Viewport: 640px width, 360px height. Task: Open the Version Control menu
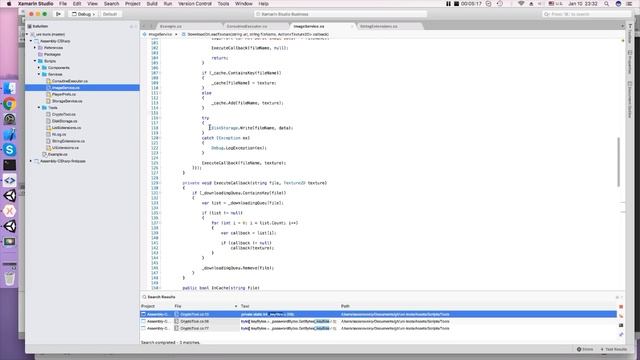(195, 4)
